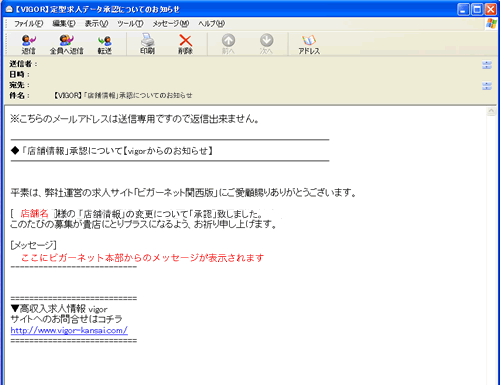The height and width of the screenshot is (385, 500).
Task: Click the red ビガーネット本部 message placeholder text
Action: tap(142, 258)
